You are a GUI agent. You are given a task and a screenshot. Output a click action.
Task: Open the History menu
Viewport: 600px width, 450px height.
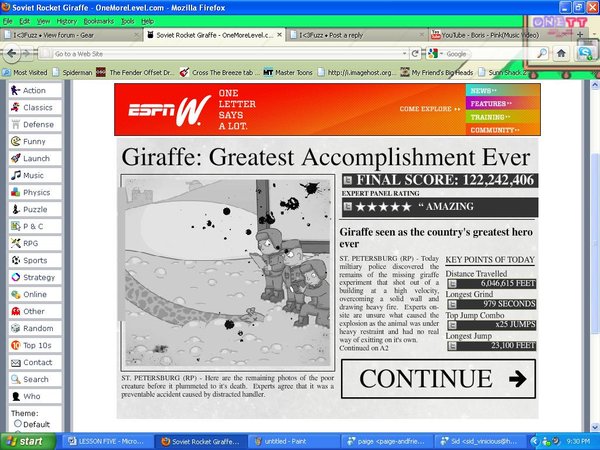pos(66,20)
